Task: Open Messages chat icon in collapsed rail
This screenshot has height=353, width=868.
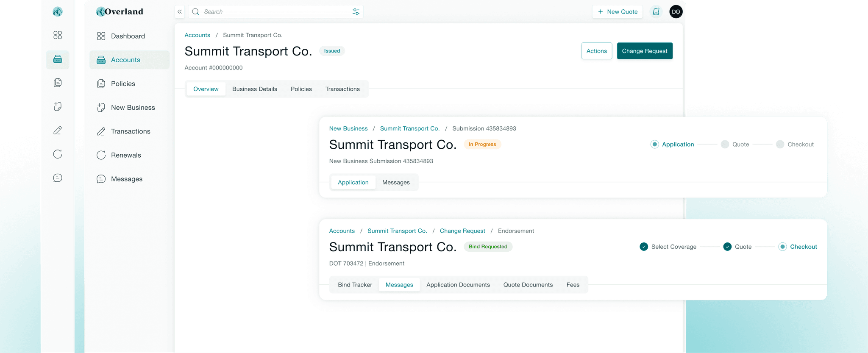Action: pos(58,178)
